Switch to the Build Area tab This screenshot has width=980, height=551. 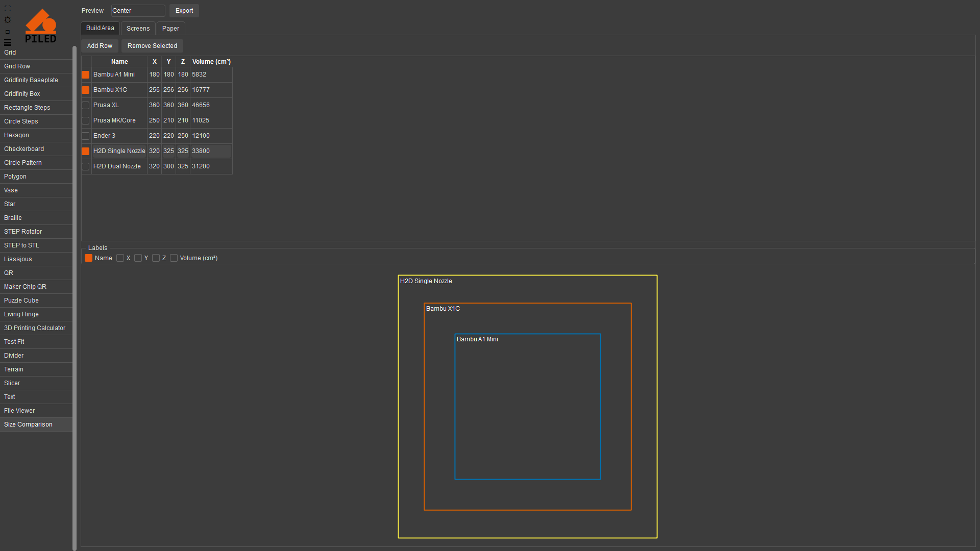[100, 28]
